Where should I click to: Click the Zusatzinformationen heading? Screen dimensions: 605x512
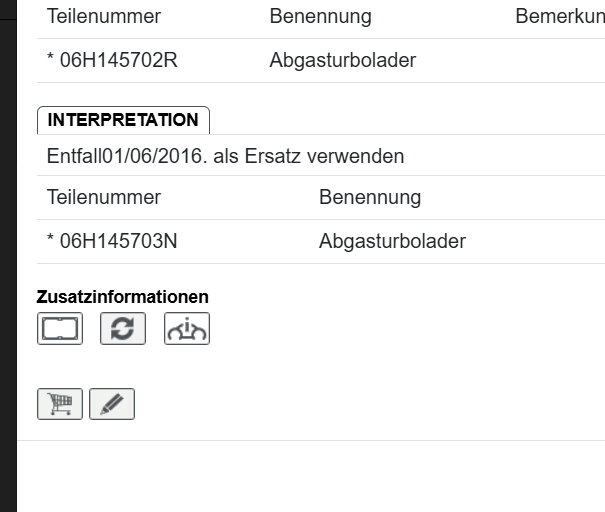pos(123,297)
